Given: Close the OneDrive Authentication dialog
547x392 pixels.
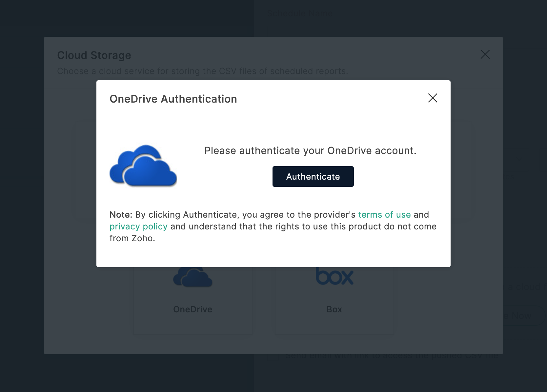Looking at the screenshot, I should [x=433, y=98].
